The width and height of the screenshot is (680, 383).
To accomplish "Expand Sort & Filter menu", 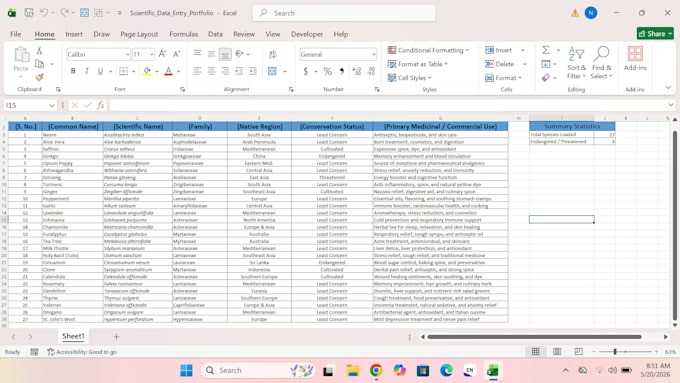I will point(576,63).
